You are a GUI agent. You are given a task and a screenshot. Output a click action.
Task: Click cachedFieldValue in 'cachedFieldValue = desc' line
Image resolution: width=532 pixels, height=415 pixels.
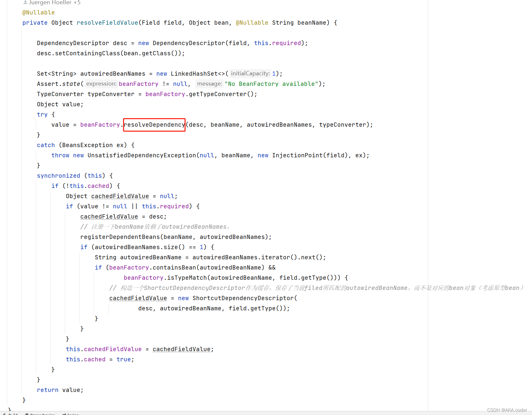pos(109,217)
